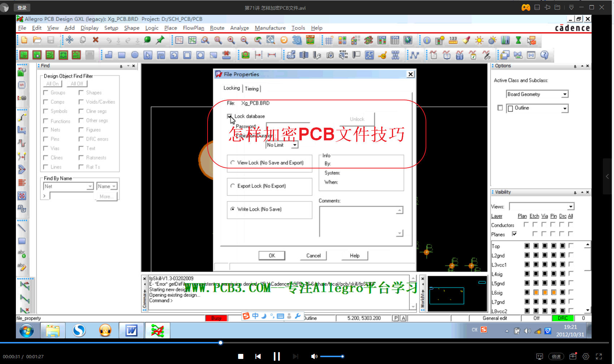Click the All On filter button
Image resolution: width=614 pixels, height=364 pixels.
point(52,84)
